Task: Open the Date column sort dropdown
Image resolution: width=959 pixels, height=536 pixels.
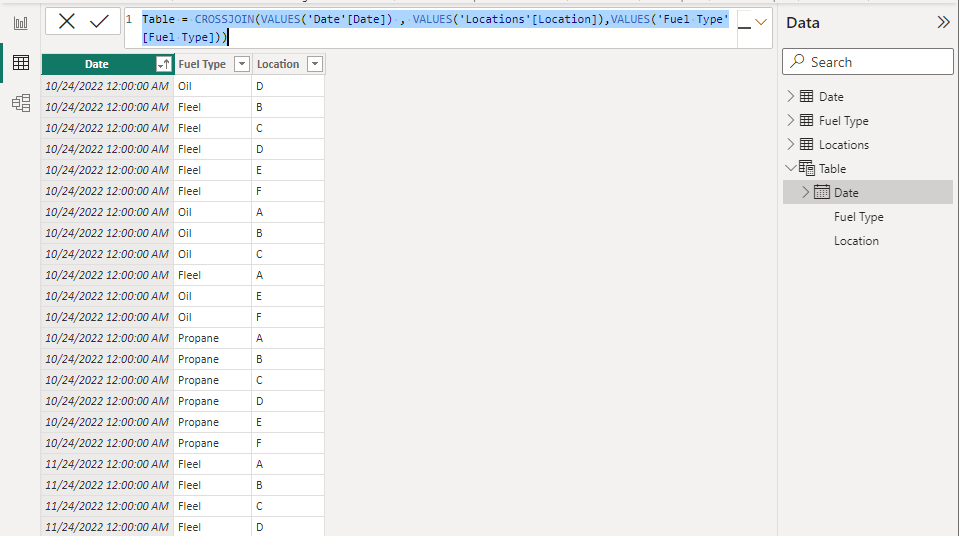Action: click(x=163, y=64)
